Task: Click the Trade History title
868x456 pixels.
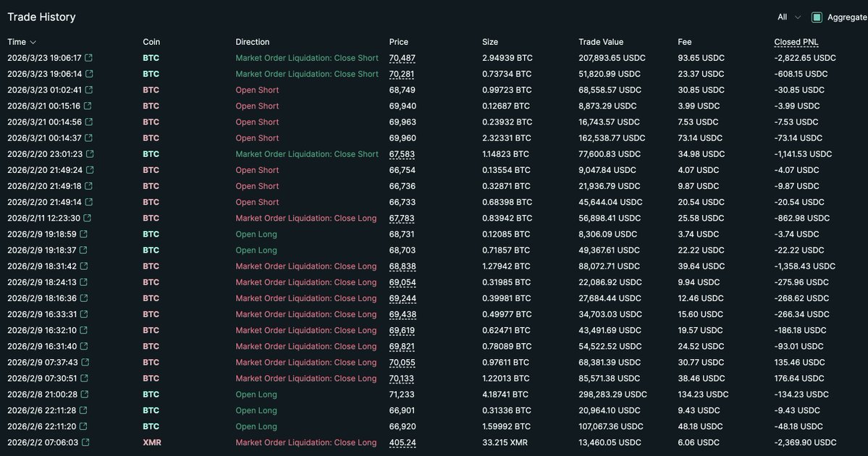Action: [x=41, y=17]
